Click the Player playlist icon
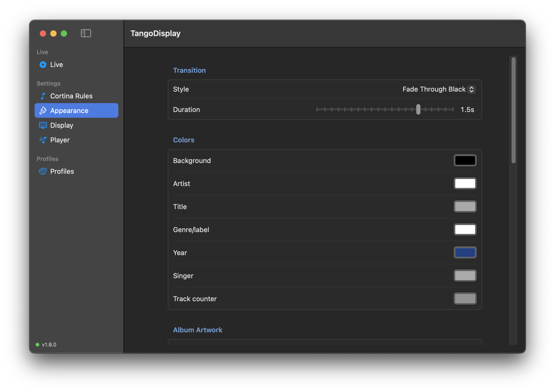555x392 pixels. tap(43, 140)
